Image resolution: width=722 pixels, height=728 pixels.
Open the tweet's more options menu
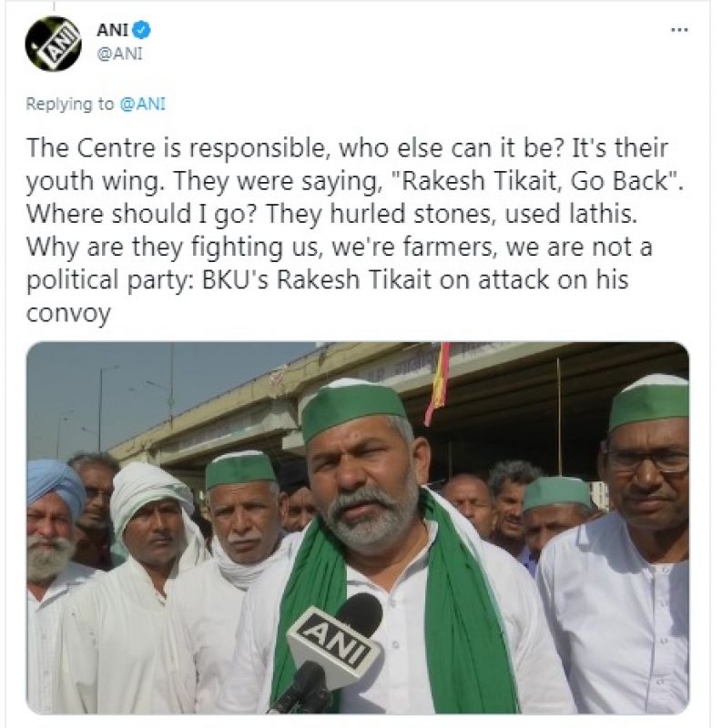click(x=678, y=29)
